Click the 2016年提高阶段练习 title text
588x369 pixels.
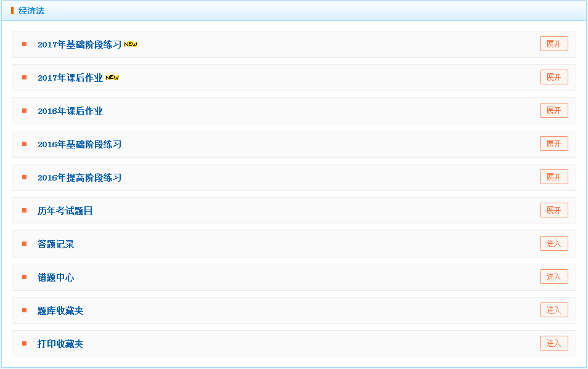[x=80, y=178]
